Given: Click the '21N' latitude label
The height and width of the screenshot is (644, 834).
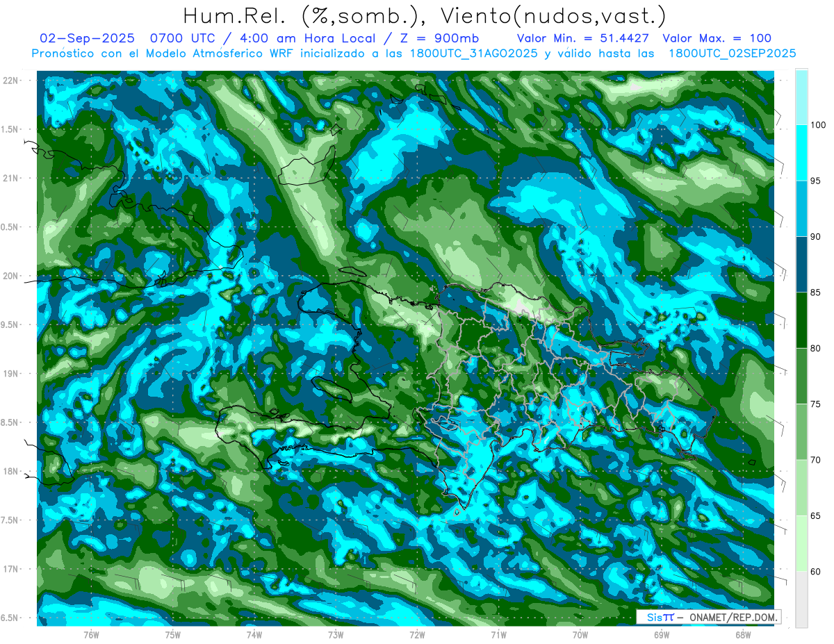Looking at the screenshot, I should (11, 178).
